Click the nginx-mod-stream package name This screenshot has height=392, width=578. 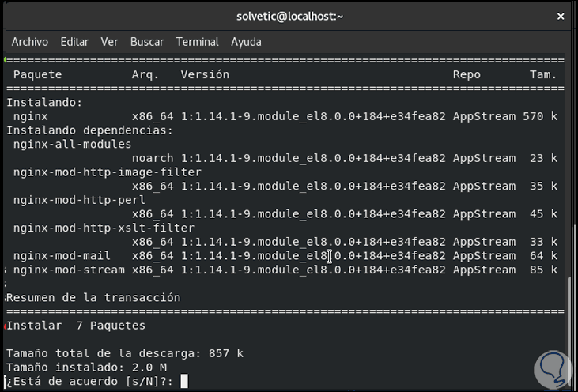[69, 270]
